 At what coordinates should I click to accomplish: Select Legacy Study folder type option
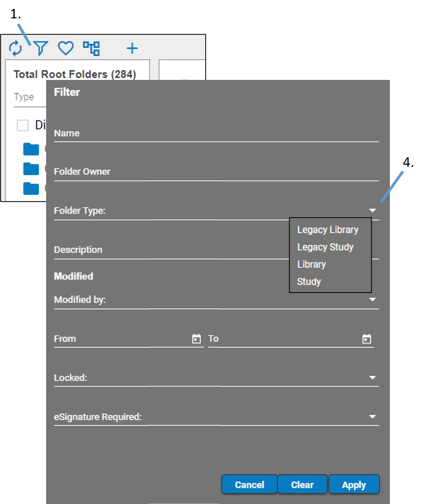(x=325, y=247)
